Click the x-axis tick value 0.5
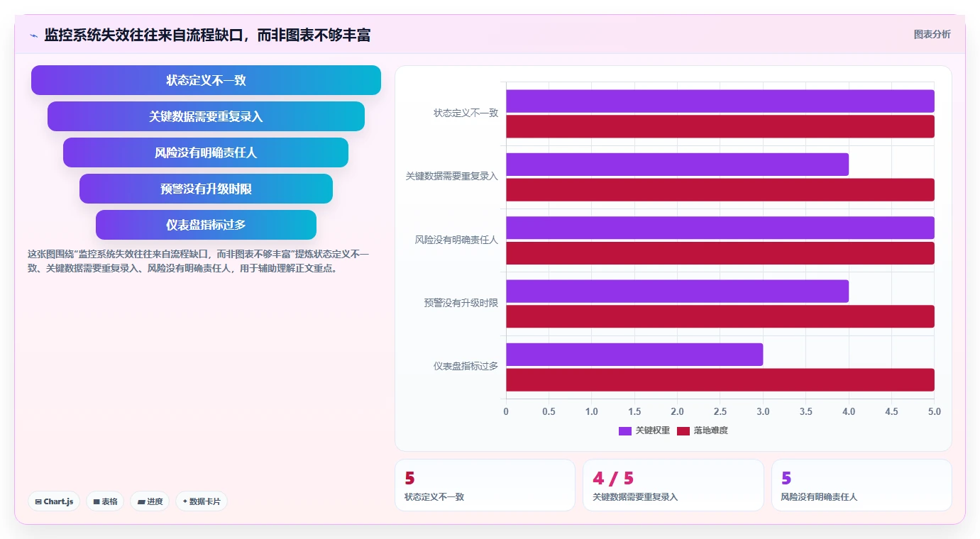This screenshot has width=980, height=539. [x=549, y=411]
